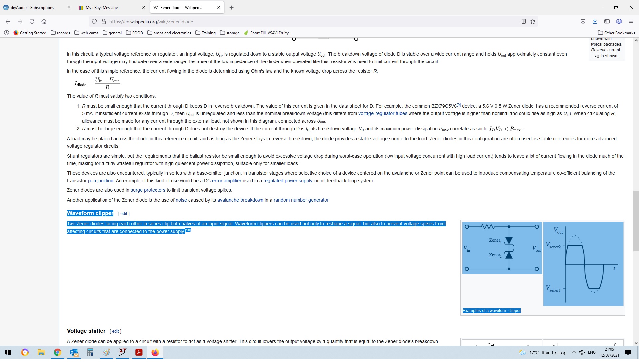Show the Firefox sidebars icon

point(607,22)
